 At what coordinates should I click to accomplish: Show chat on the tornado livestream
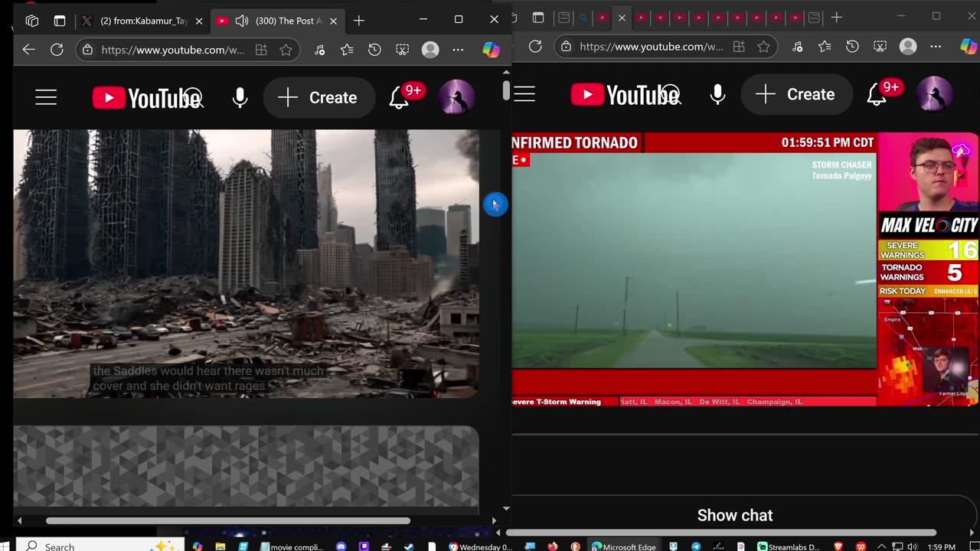tap(735, 515)
